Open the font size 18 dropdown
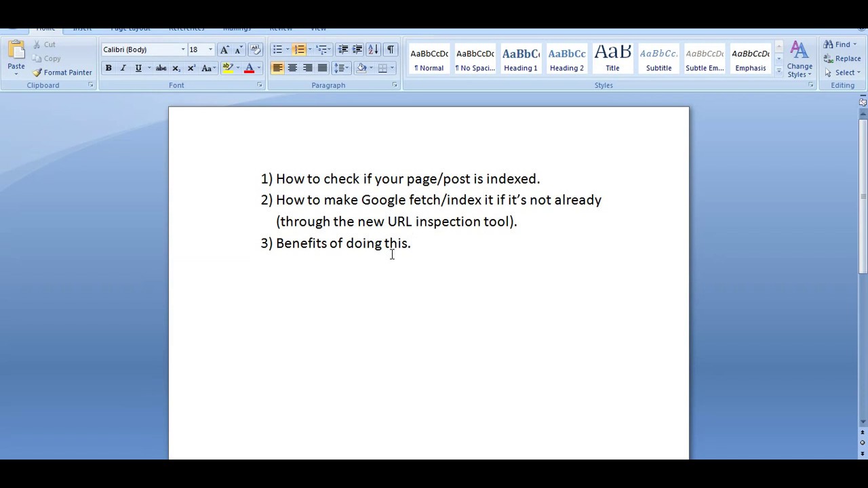Viewport: 868px width, 488px height. tap(210, 49)
